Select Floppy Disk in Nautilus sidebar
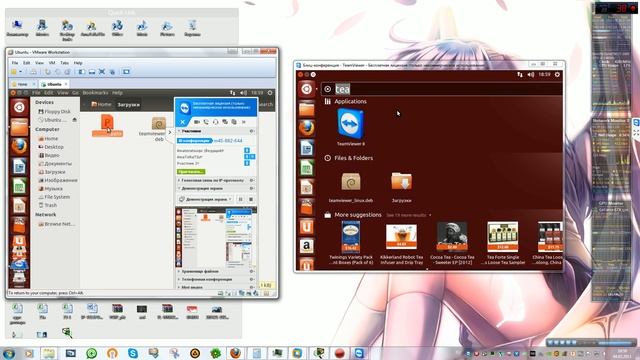Screen dimensions: 640x360 (x=54, y=111)
